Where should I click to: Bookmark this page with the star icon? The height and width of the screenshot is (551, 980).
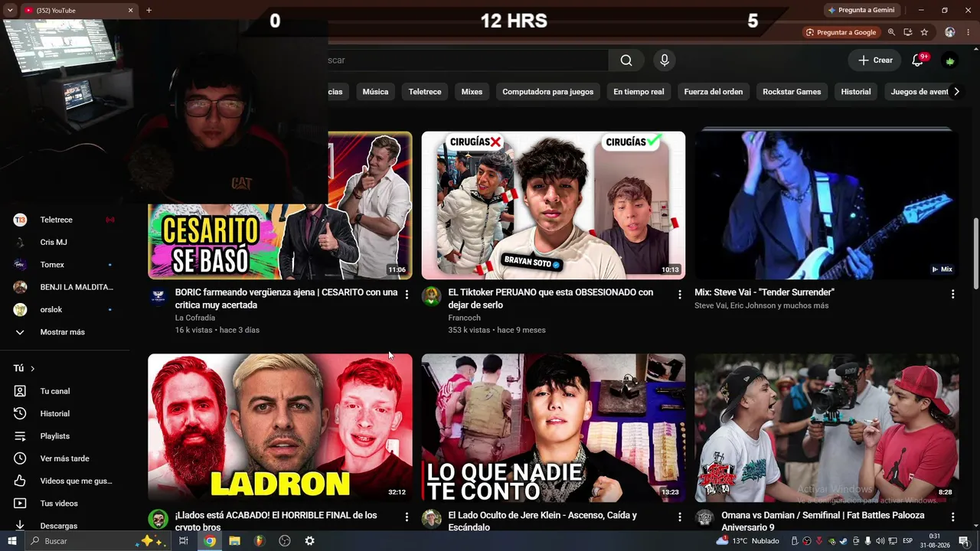924,32
